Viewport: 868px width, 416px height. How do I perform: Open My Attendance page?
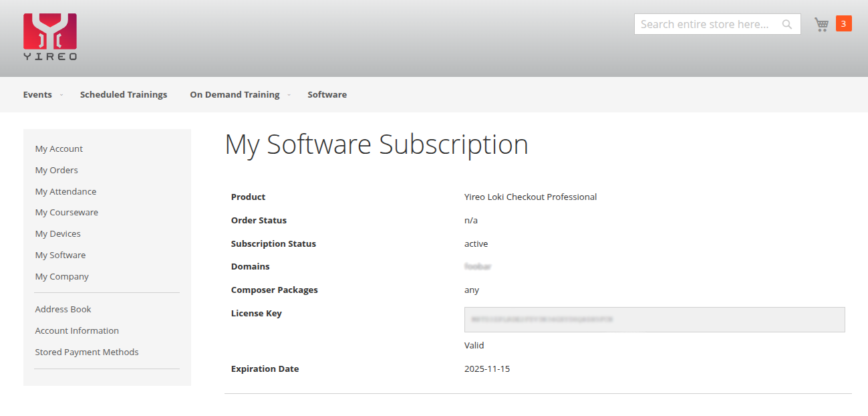(65, 192)
